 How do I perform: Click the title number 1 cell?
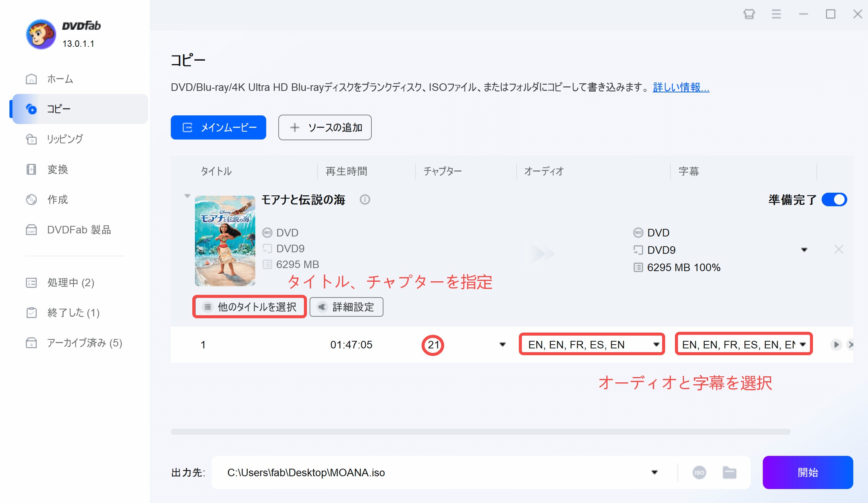[203, 345]
